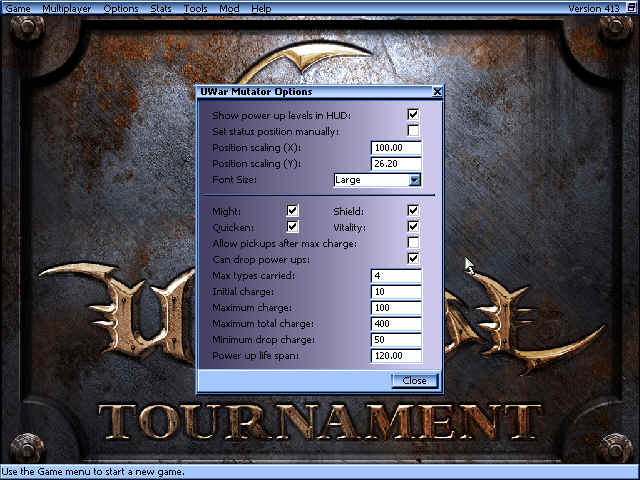The height and width of the screenshot is (480, 640).
Task: Enable Allow pickups after max charge
Action: click(x=413, y=242)
